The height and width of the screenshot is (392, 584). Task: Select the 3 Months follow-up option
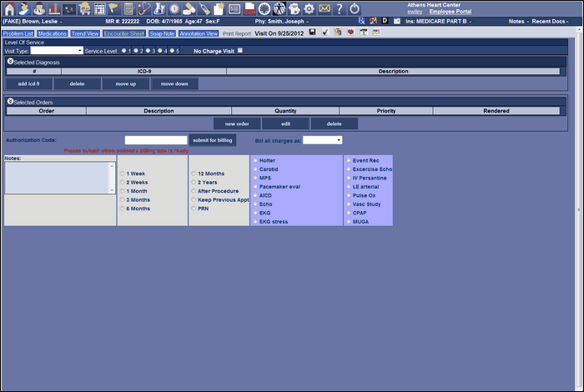point(123,200)
